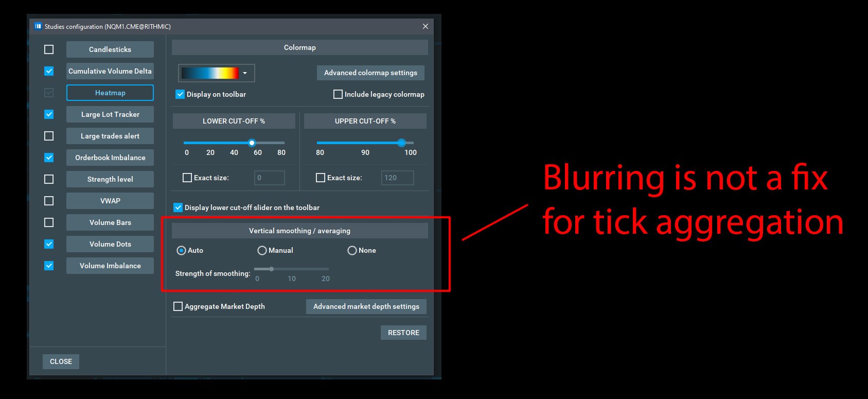Image resolution: width=868 pixels, height=399 pixels.
Task: Select the Manual smoothing radio button
Action: click(262, 251)
